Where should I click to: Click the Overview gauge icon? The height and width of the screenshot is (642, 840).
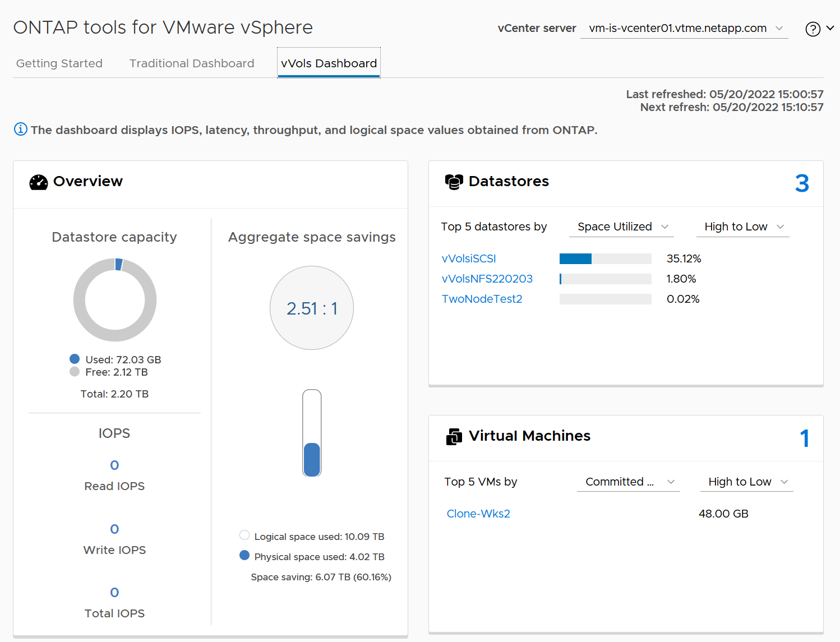(39, 182)
